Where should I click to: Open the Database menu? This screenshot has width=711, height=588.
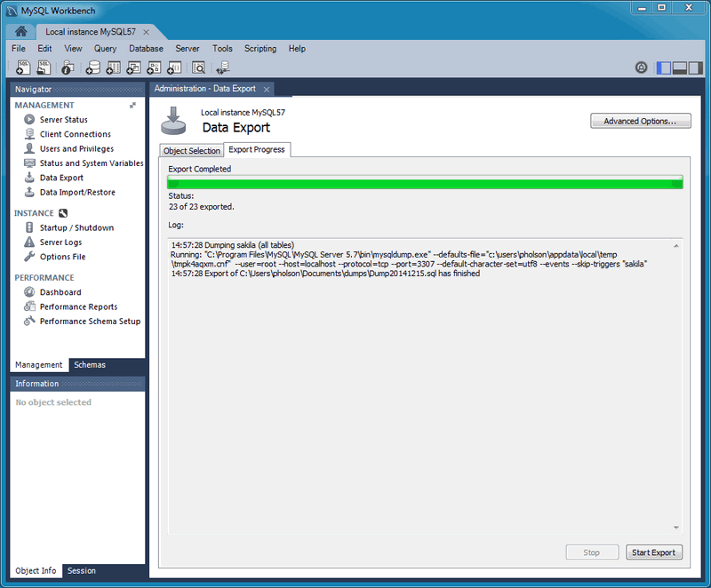pos(146,49)
